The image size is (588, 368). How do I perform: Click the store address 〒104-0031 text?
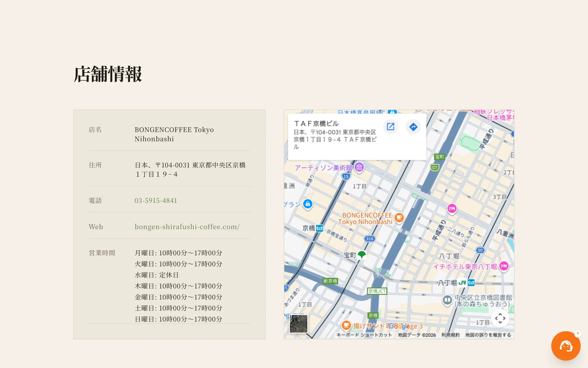coord(190,170)
